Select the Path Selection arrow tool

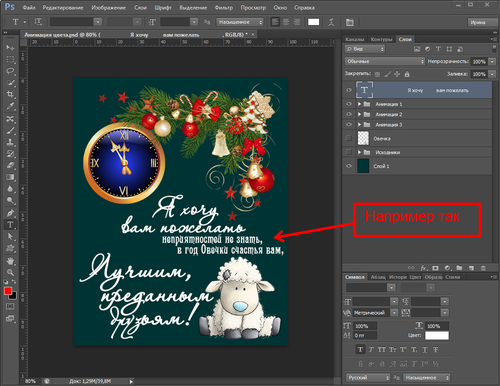point(10,237)
